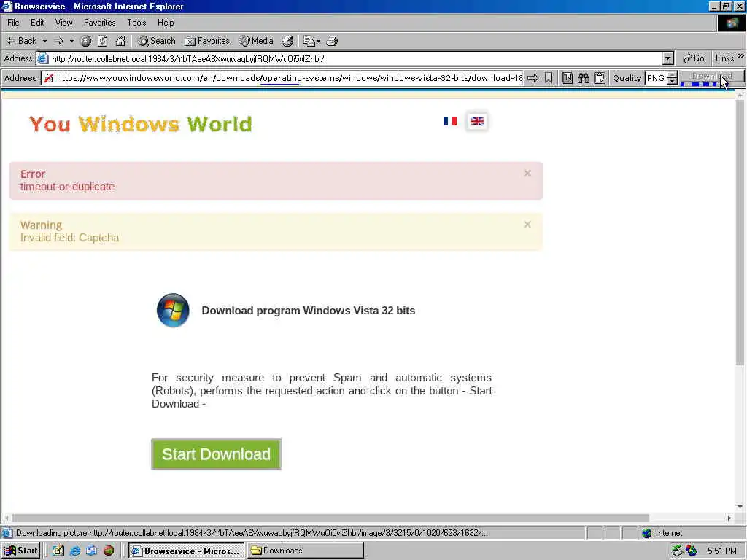Open the View menu
The width and height of the screenshot is (747, 560).
[64, 23]
